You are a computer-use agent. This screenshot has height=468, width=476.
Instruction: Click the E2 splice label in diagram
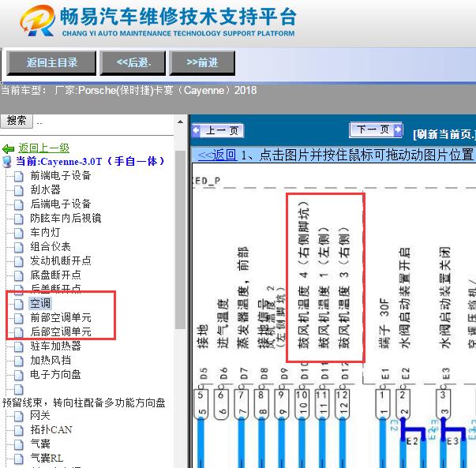click(412, 441)
